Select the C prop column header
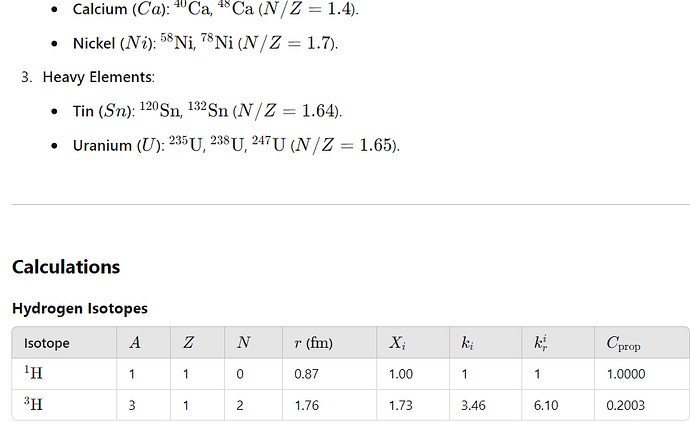 pos(623,343)
